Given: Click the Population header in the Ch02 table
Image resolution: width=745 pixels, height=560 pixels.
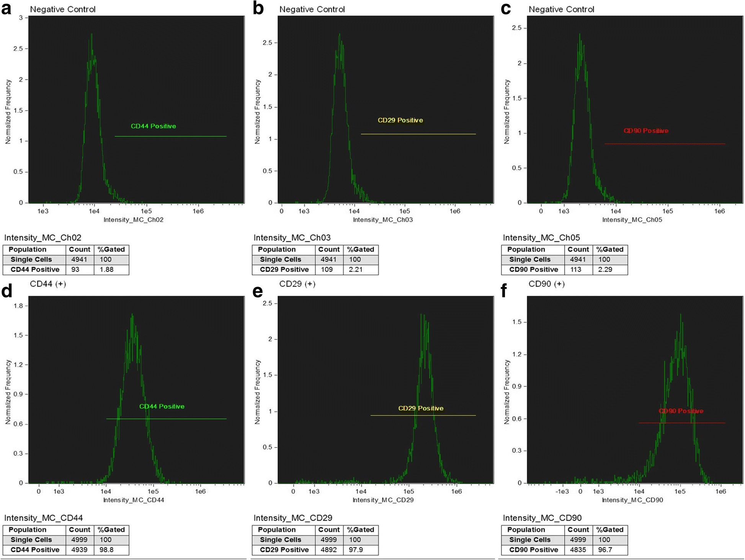Looking at the screenshot, I should [28, 250].
